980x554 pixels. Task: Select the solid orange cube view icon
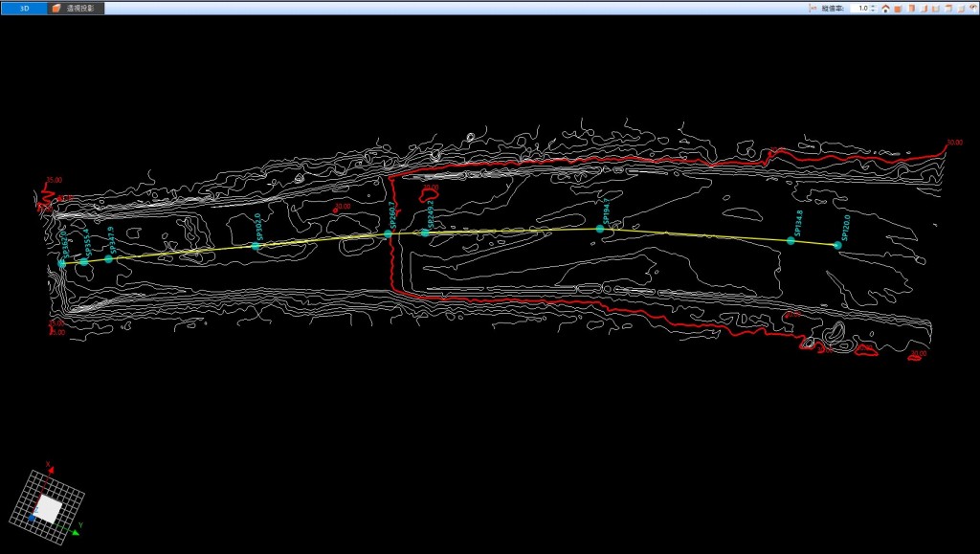(x=899, y=8)
